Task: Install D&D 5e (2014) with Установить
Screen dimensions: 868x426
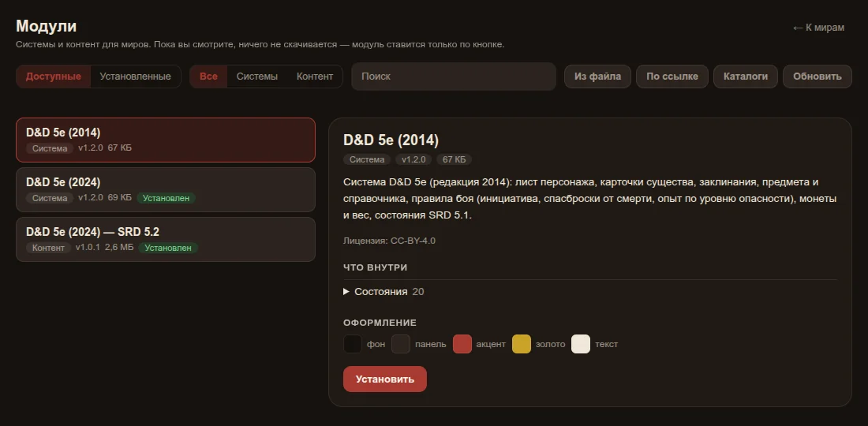Action: point(385,379)
